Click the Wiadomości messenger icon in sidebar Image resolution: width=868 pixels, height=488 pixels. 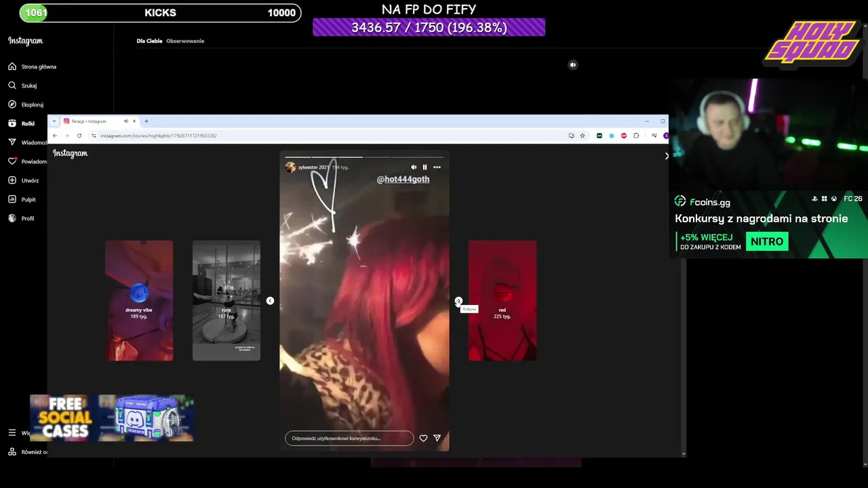tap(12, 142)
